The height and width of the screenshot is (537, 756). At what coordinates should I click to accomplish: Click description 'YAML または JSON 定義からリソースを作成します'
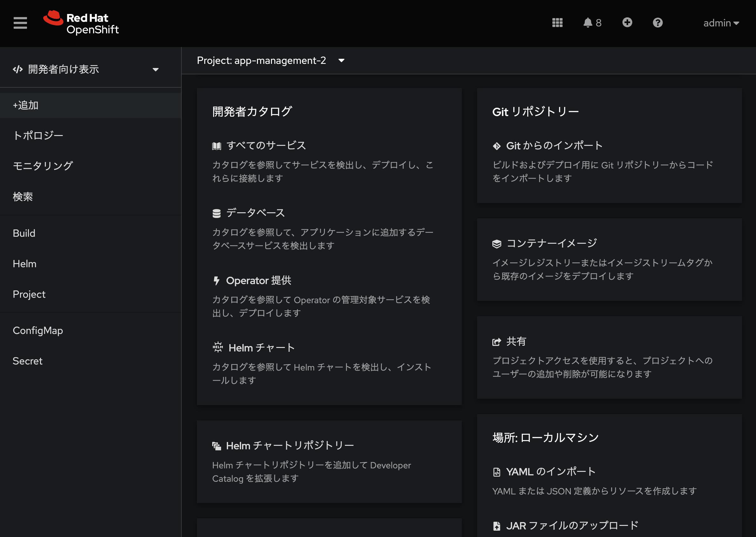point(594,491)
